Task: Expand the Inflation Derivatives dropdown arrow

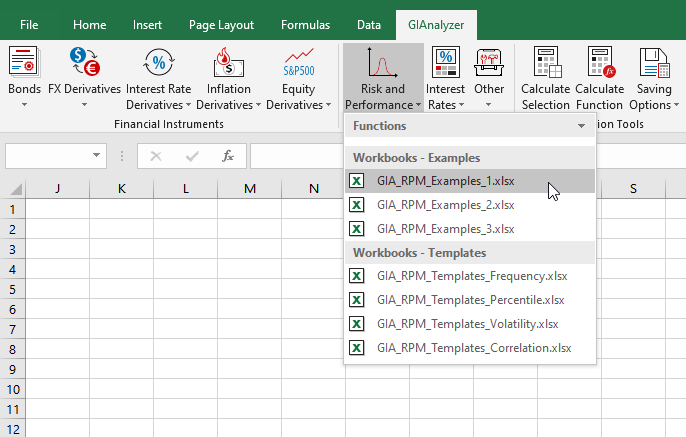Action: coord(258,105)
